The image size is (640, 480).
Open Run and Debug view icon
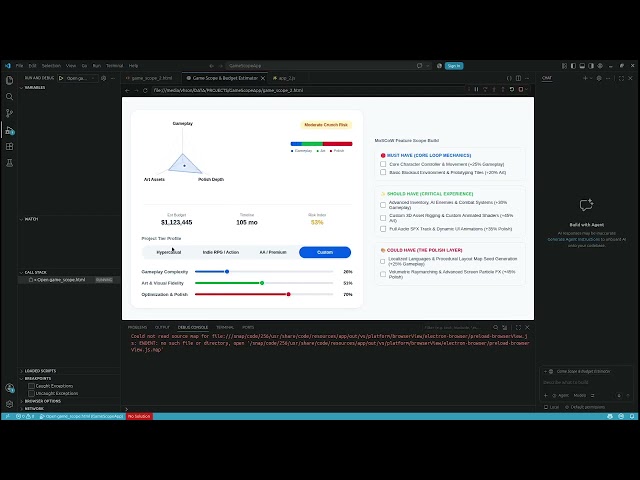tap(9, 130)
